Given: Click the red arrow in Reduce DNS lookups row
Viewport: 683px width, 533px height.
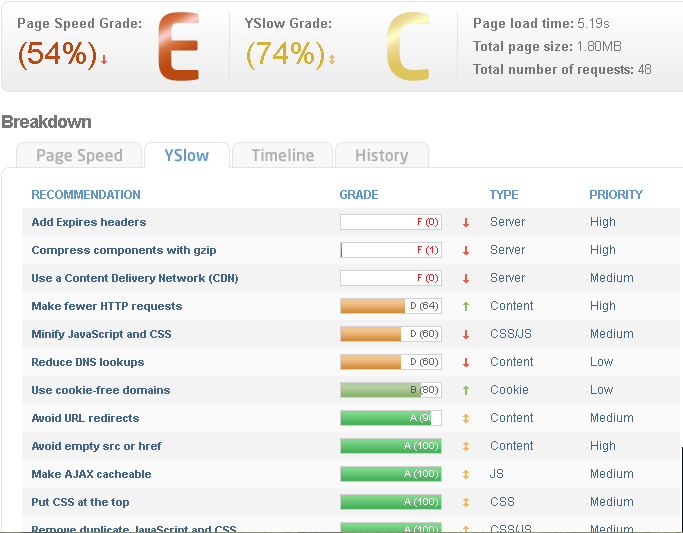Looking at the screenshot, I should [466, 362].
